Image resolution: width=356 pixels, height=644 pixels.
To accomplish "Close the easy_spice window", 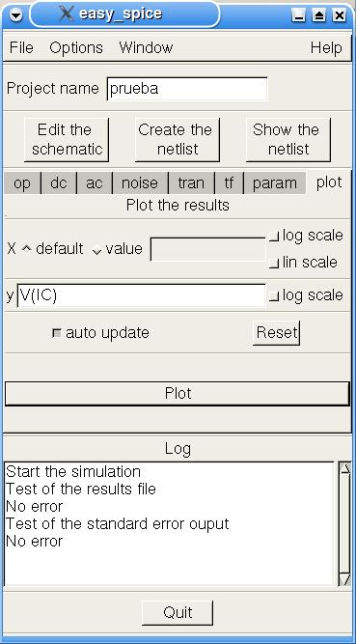I will pos(340,15).
